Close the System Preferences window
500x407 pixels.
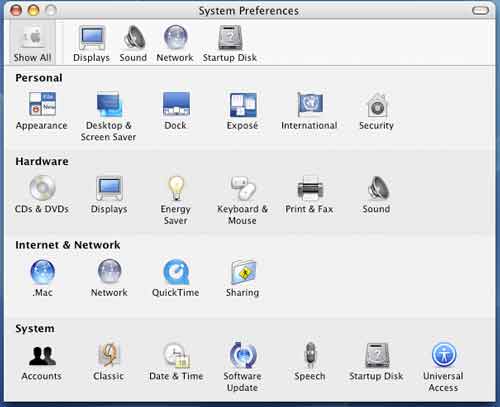coord(16,10)
